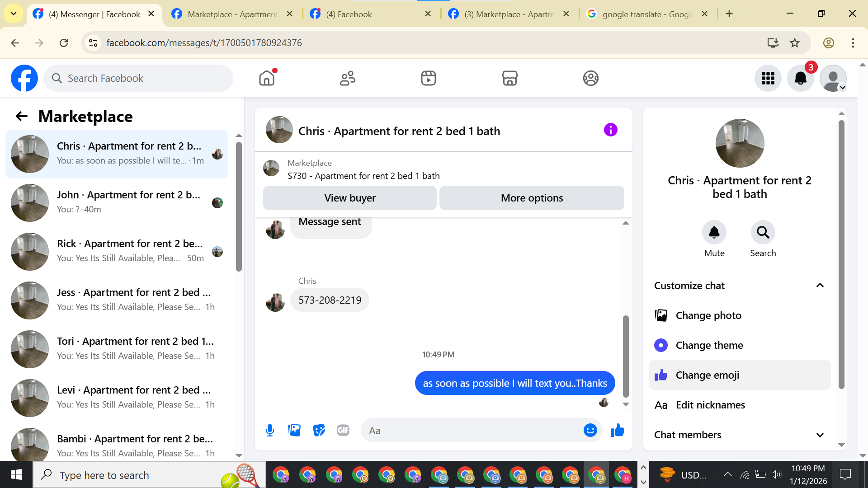
Task: Click the conversation message scrollbar thumb
Action: [x=626, y=356]
